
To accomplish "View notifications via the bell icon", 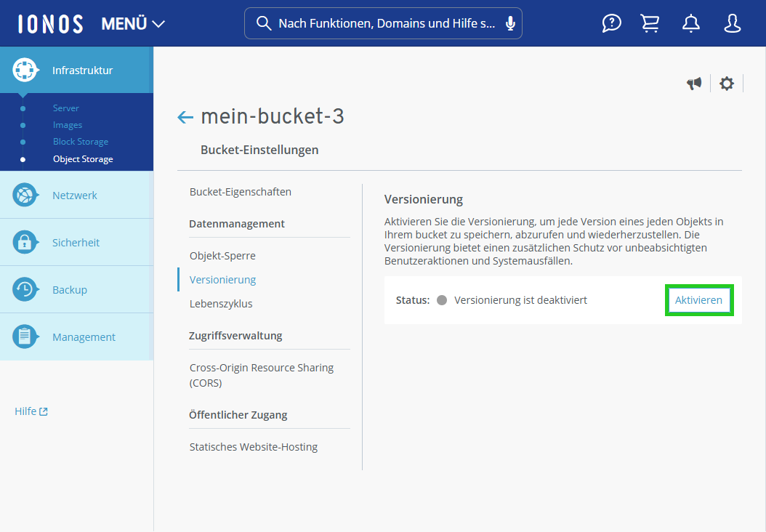I will click(690, 23).
